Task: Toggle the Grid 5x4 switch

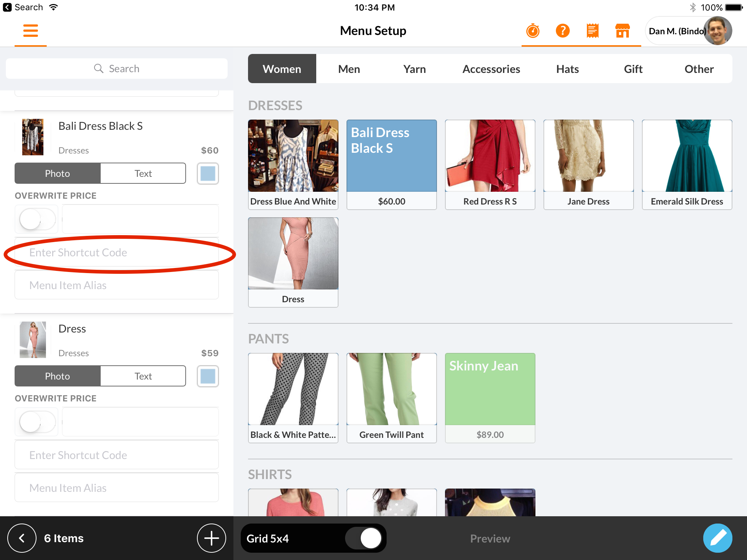Action: (x=365, y=538)
